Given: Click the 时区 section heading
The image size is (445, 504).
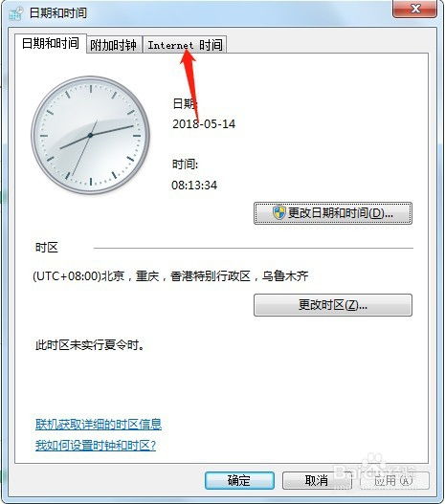Looking at the screenshot, I should pos(47,248).
